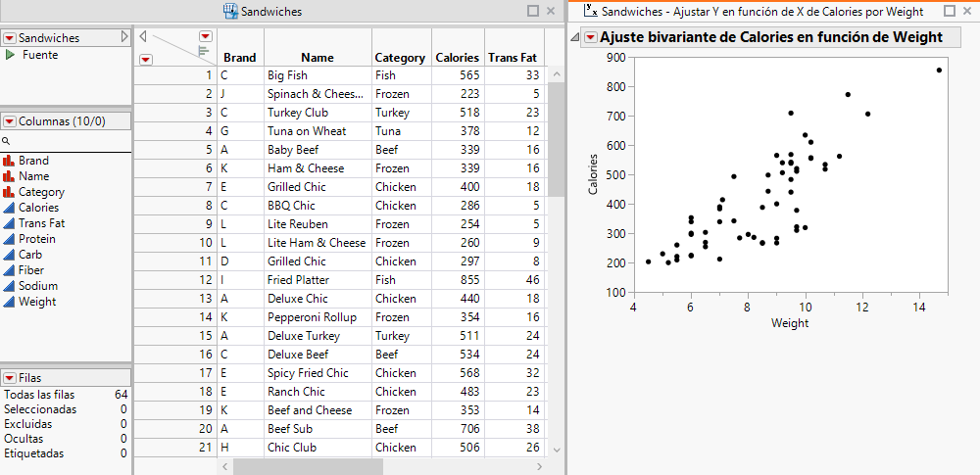Screen dimensions: 980x475
Task: Open the Sandwiches table red triangle menu
Action: pyautogui.click(x=10, y=38)
